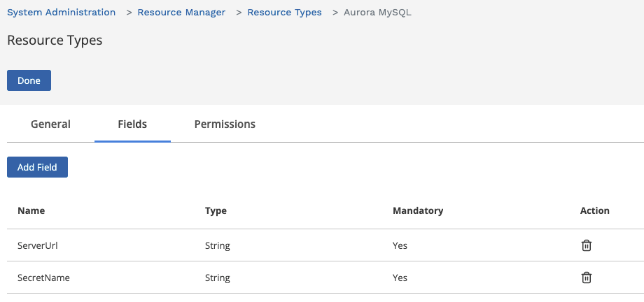Click the Aurora MySQL breadcrumb text

pyautogui.click(x=377, y=13)
